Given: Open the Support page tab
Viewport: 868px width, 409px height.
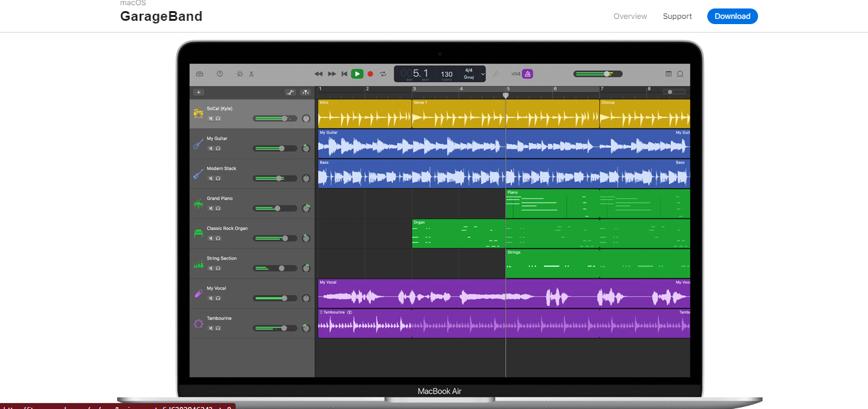Looking at the screenshot, I should pyautogui.click(x=677, y=16).
